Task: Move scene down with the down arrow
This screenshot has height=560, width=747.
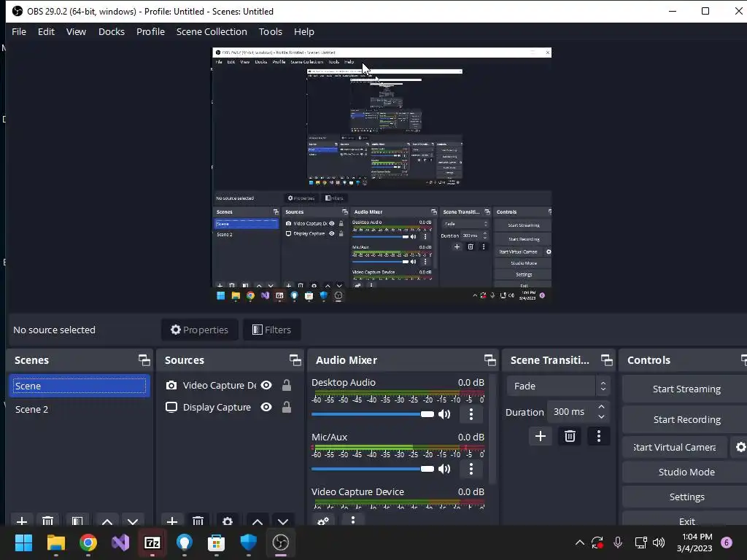Action: point(133,521)
